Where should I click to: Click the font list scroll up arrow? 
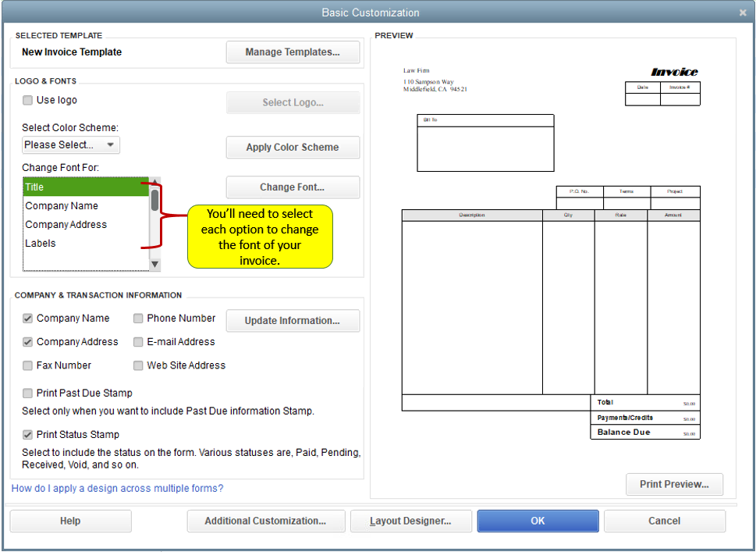tap(154, 183)
